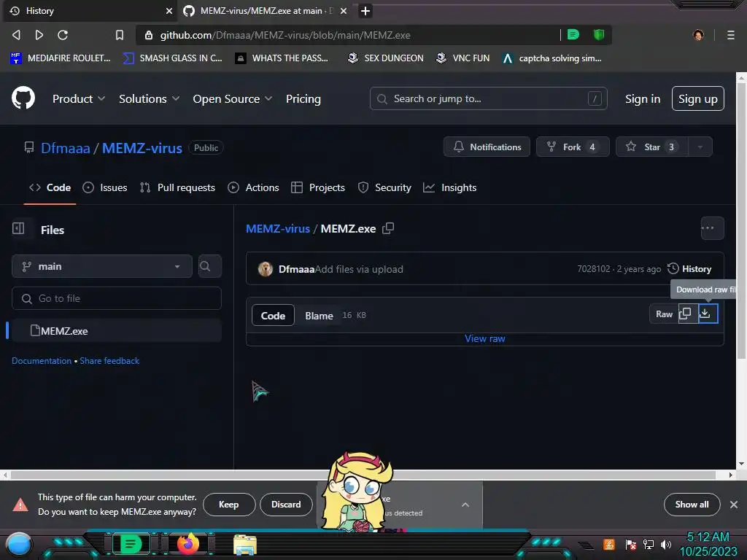
Task: Open the Actions tab
Action: click(253, 187)
